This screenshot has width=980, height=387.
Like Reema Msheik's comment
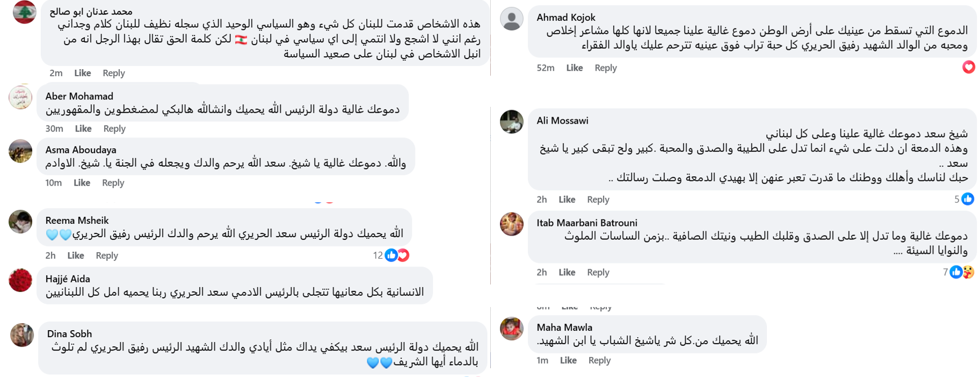click(75, 255)
